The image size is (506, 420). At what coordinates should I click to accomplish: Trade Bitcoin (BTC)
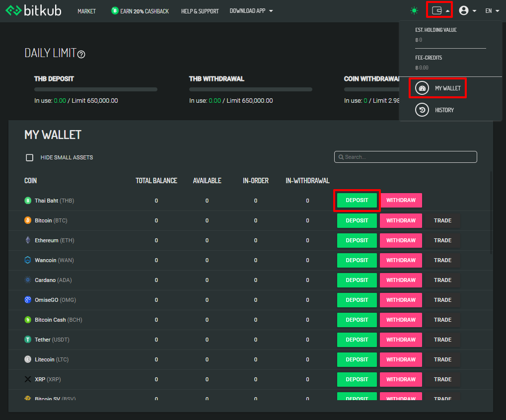click(x=442, y=220)
